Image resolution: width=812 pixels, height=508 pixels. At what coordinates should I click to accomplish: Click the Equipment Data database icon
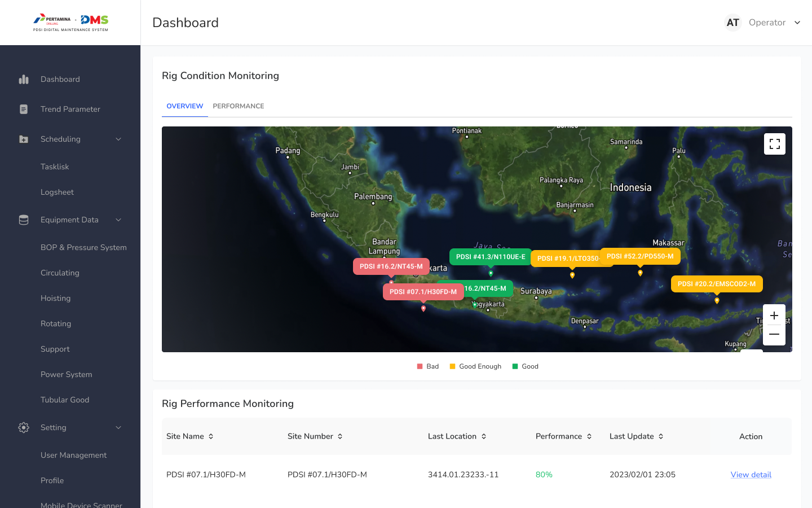[23, 220]
